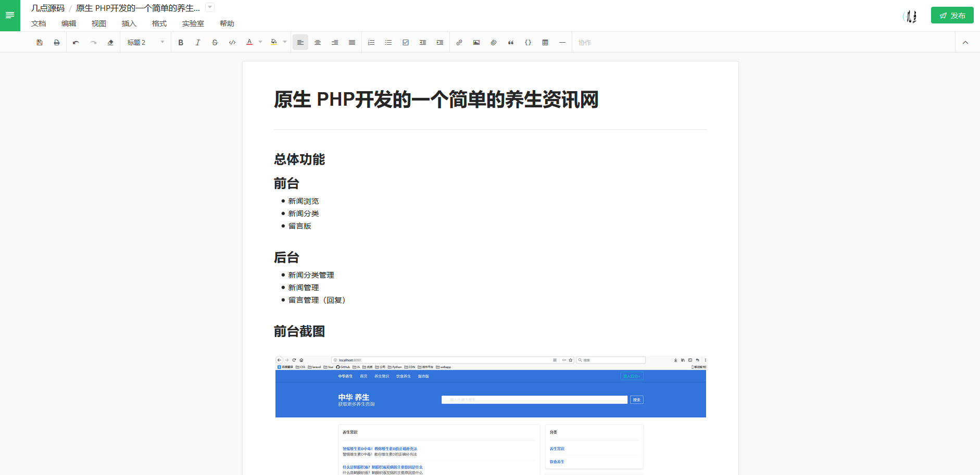Click the document title breadcrumb
Screen dimensions: 980x475
click(138, 8)
